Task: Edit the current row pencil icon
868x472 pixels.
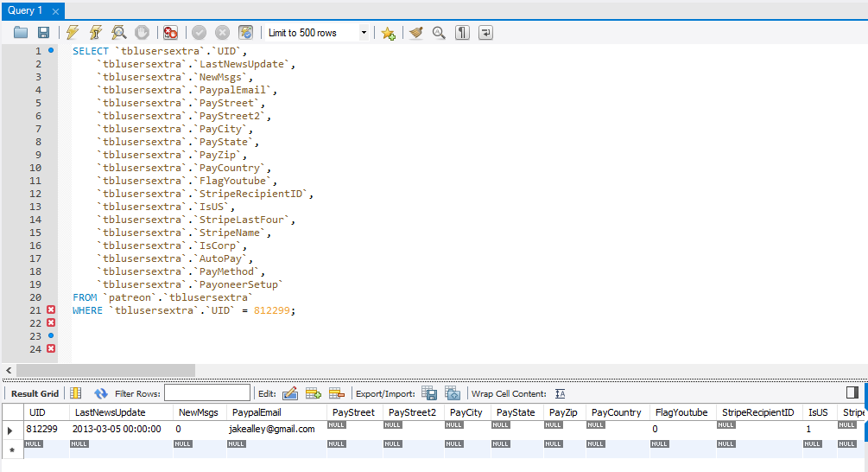Action: point(290,393)
